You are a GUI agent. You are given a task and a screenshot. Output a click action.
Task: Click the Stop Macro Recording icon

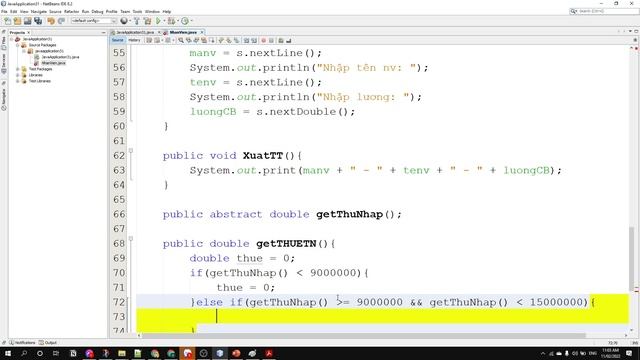pos(271,40)
